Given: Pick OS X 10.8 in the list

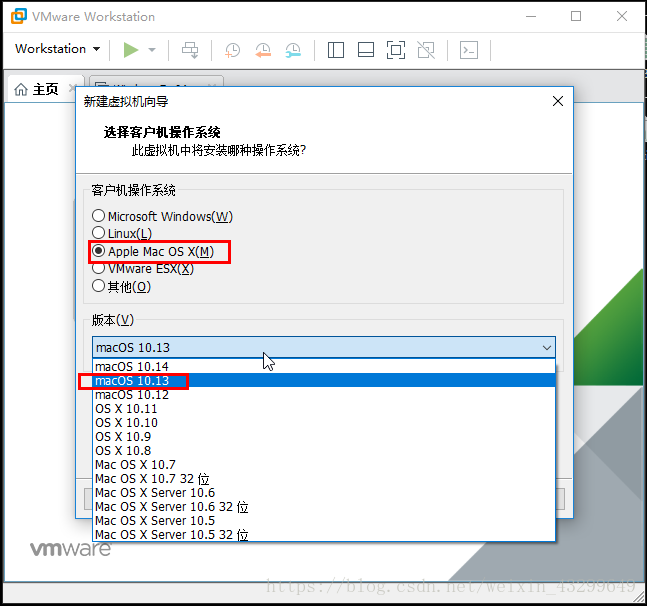Looking at the screenshot, I should pos(324,450).
